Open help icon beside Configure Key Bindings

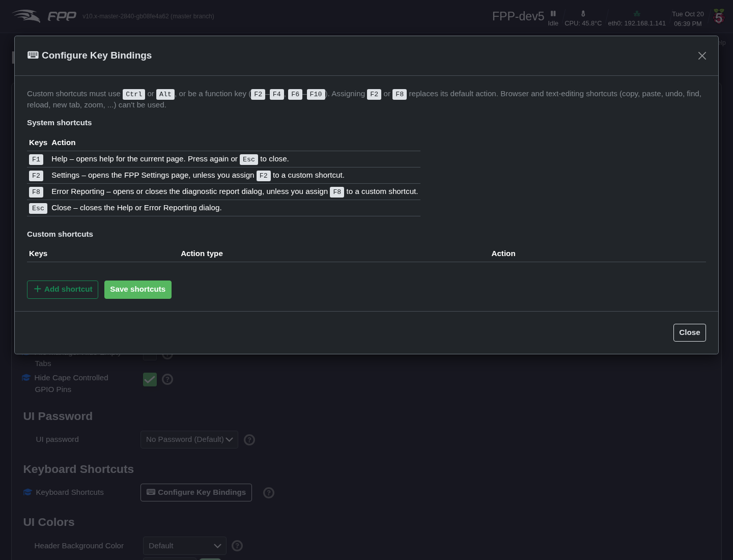(269, 493)
